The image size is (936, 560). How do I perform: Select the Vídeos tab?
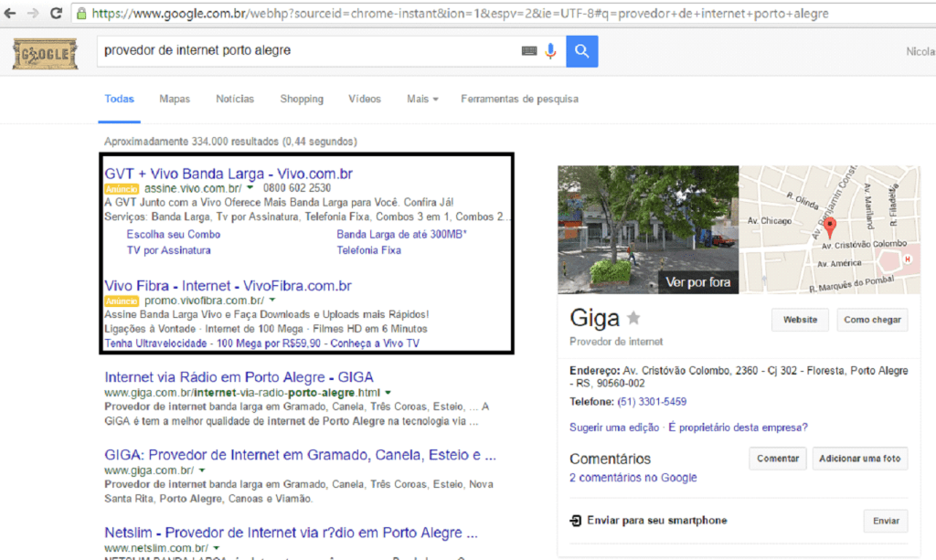click(x=364, y=99)
